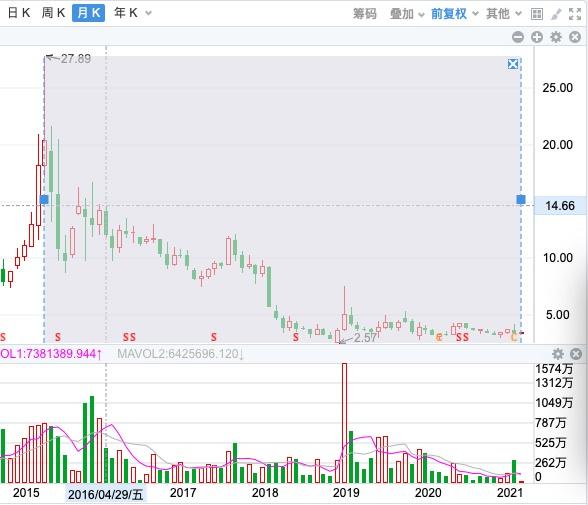Click the 787万 volume axis label

551,423
